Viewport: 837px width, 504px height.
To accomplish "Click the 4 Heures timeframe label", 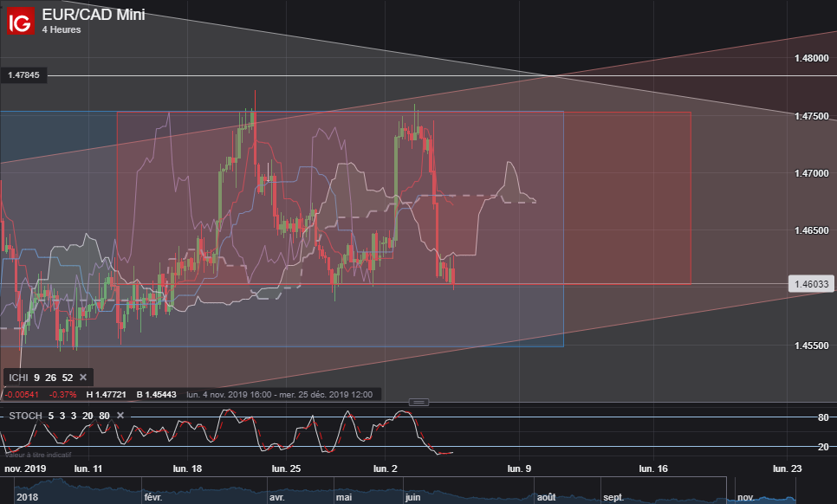I will (62, 29).
